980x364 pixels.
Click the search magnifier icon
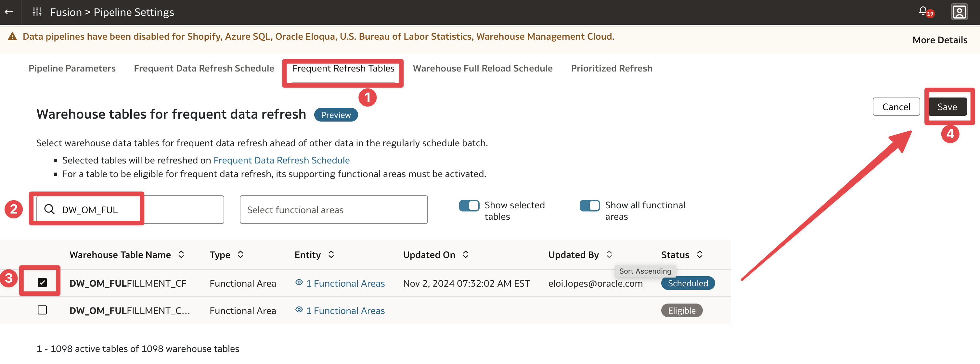click(50, 209)
